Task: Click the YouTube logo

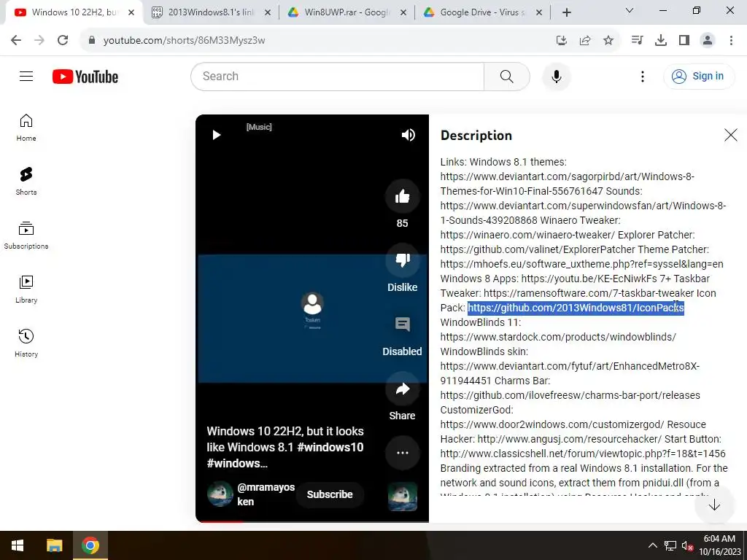Action: pyautogui.click(x=85, y=77)
